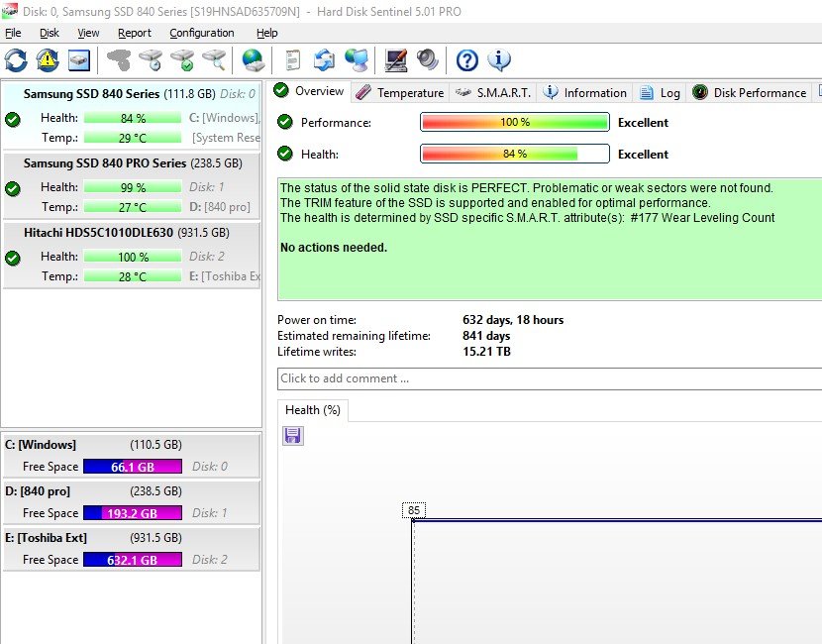The height and width of the screenshot is (644, 822).
Task: Click the globe over disk toolbar icon
Action: (x=254, y=60)
